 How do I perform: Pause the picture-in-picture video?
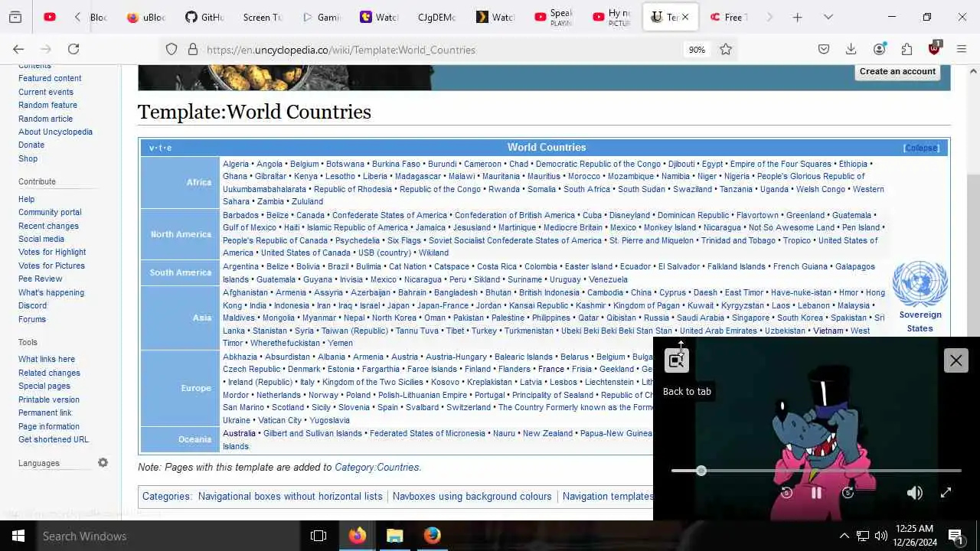point(816,493)
